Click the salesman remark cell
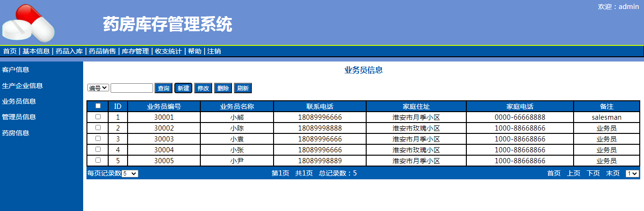 click(607, 117)
